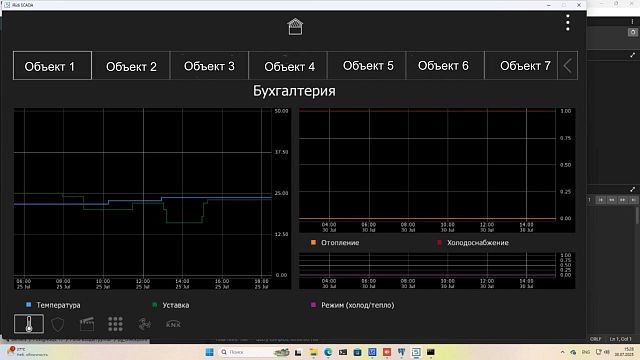Image resolution: width=640 pixels, height=360 pixels.
Task: Toggle the Температура legend entry
Action: 53,305
